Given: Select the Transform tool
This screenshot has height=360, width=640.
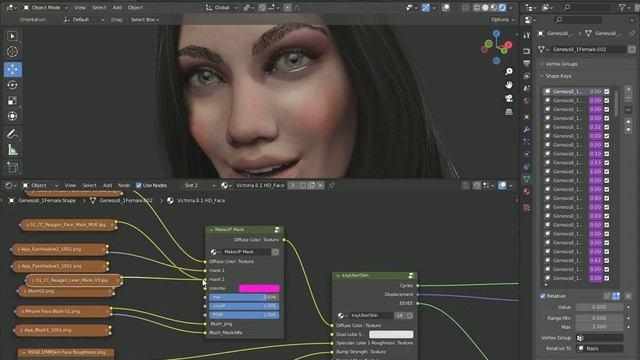Looking at the screenshot, I should point(12,116).
